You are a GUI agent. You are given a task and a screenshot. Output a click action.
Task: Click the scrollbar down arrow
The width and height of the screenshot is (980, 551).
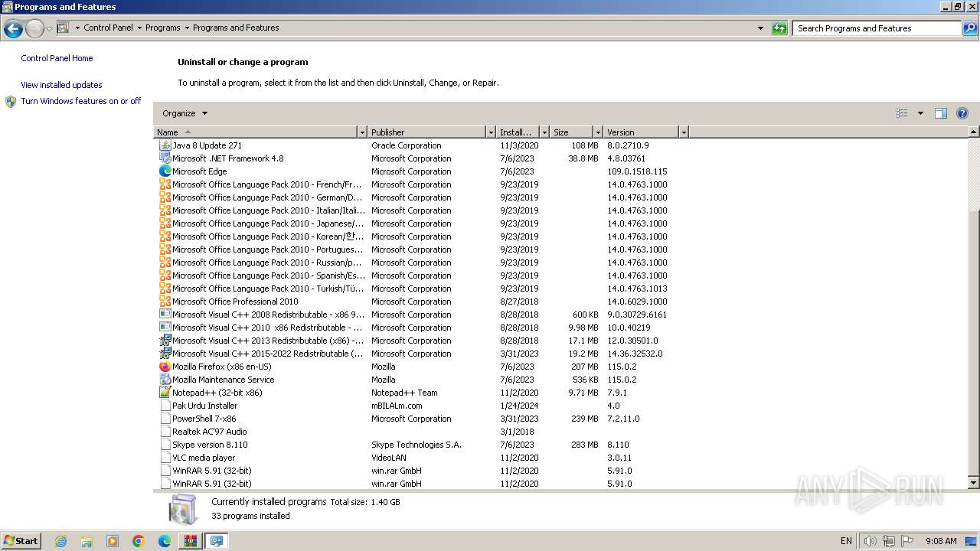pos(974,483)
